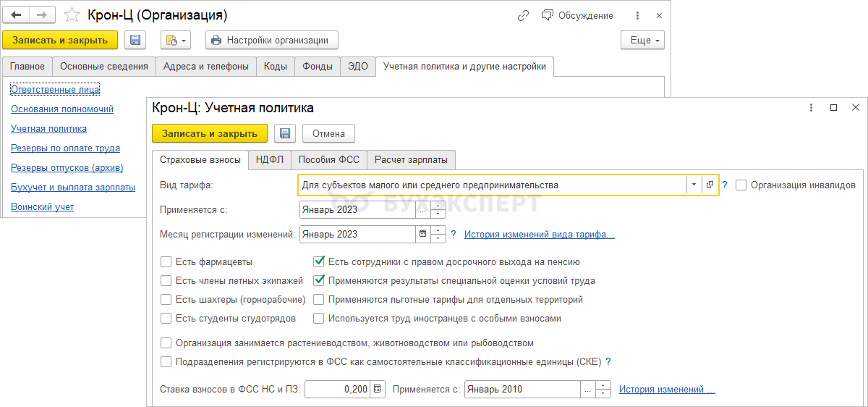Click the favorites star icon beside Крон-Ц title
The height and width of the screenshot is (407, 868).
tap(72, 15)
